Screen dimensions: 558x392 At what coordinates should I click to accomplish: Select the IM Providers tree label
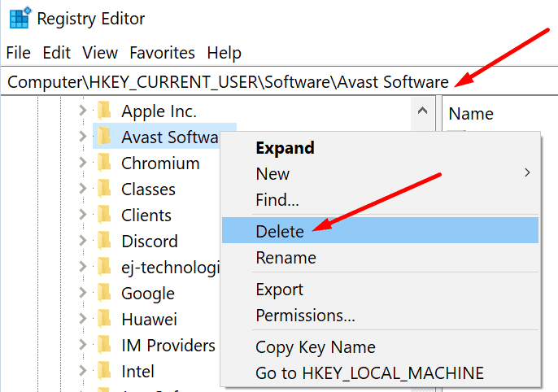[168, 346]
